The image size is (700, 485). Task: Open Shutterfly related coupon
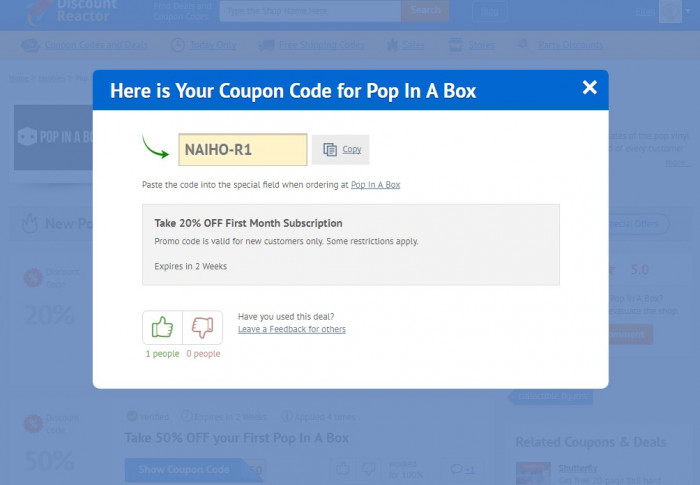tap(578, 468)
